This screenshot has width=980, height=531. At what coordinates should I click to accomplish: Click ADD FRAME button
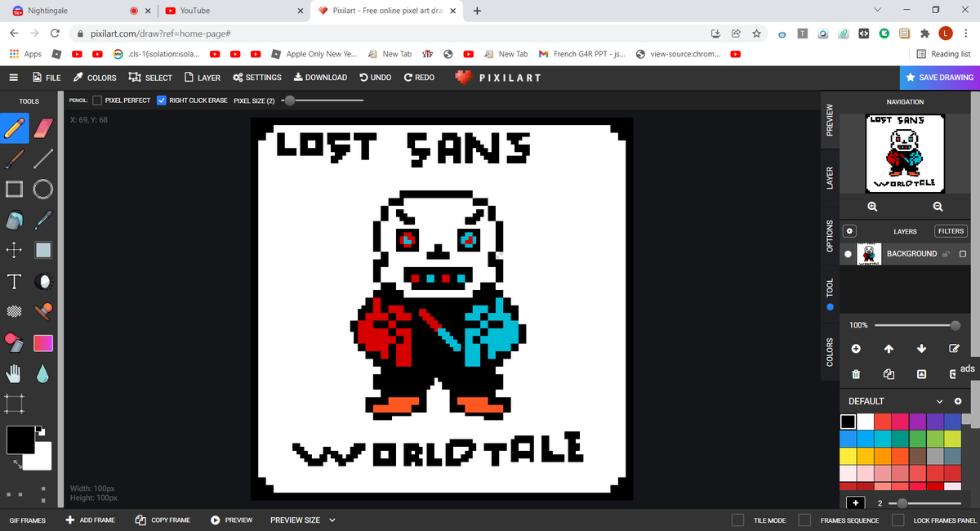pos(91,520)
